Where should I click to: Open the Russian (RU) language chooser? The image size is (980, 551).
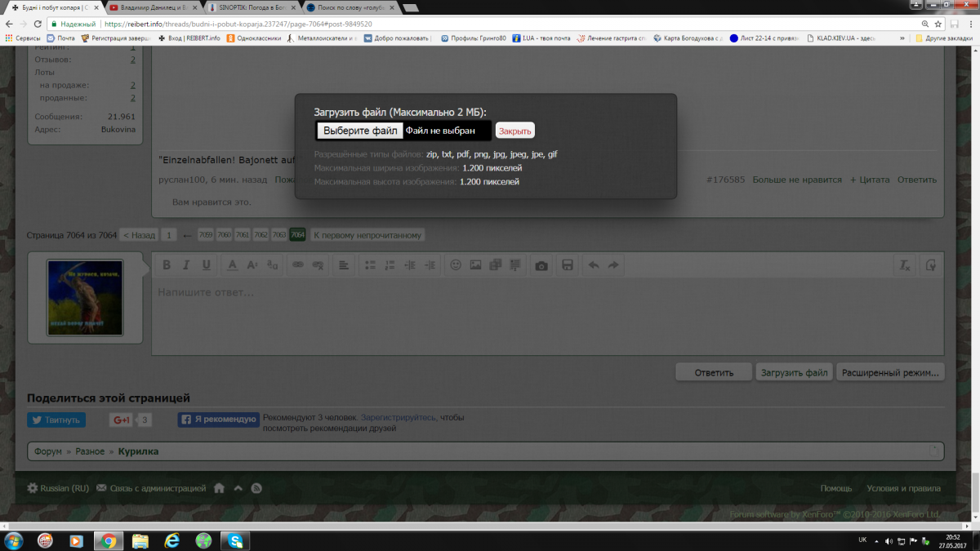[x=58, y=488]
